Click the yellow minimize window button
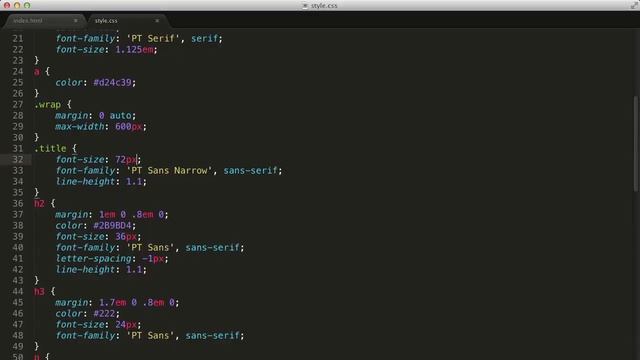 [17, 5]
